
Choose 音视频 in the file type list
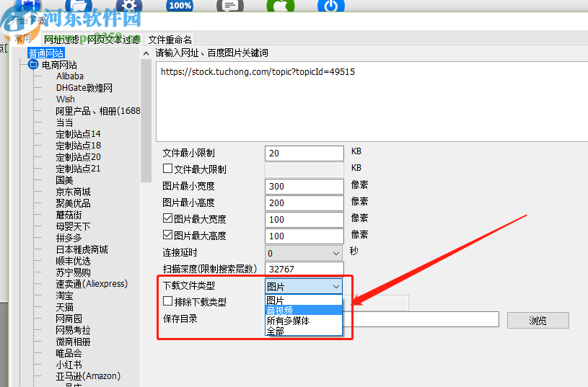304,310
